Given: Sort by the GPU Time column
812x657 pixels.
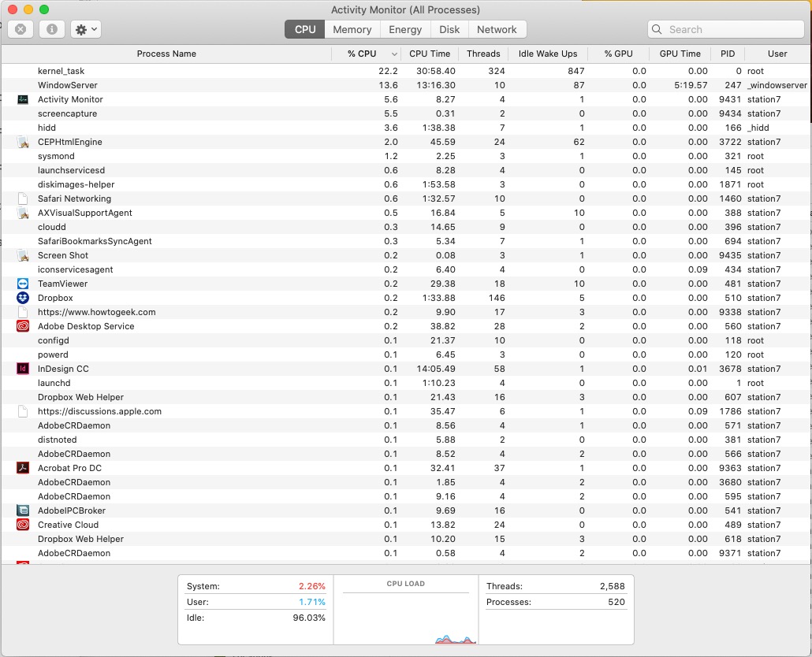Looking at the screenshot, I should (x=680, y=54).
